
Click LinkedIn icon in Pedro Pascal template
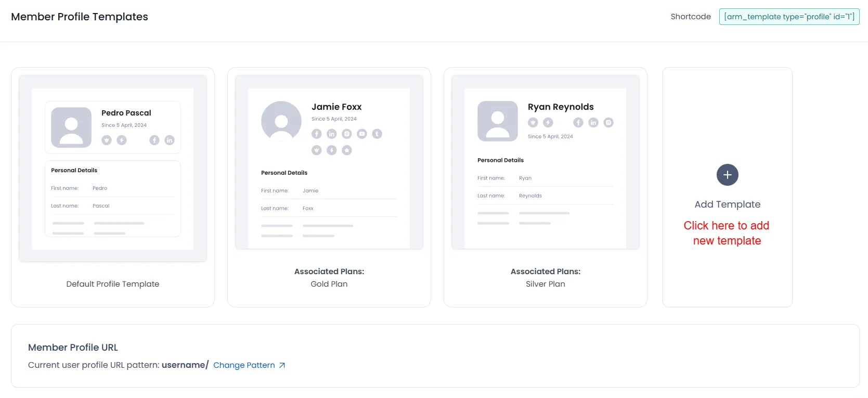click(x=170, y=140)
